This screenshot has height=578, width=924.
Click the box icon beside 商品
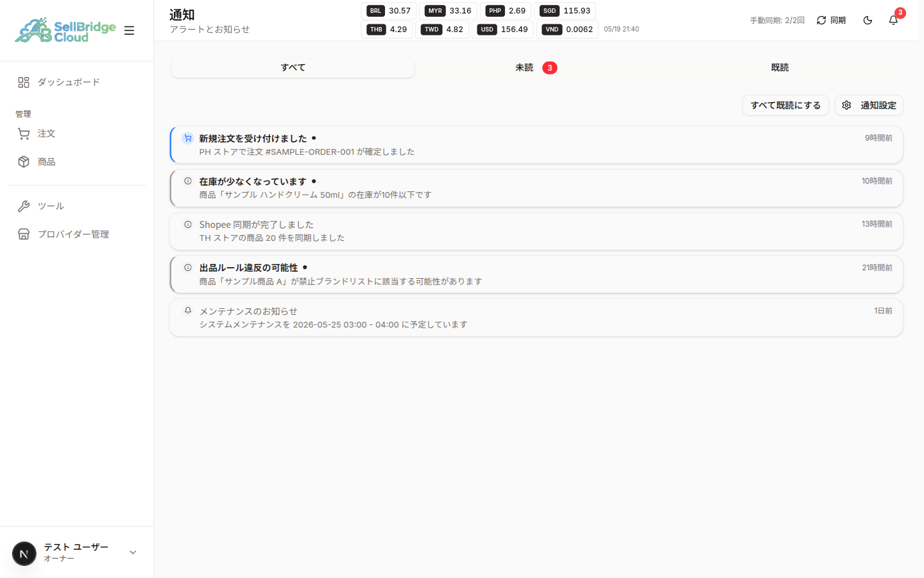click(x=24, y=162)
